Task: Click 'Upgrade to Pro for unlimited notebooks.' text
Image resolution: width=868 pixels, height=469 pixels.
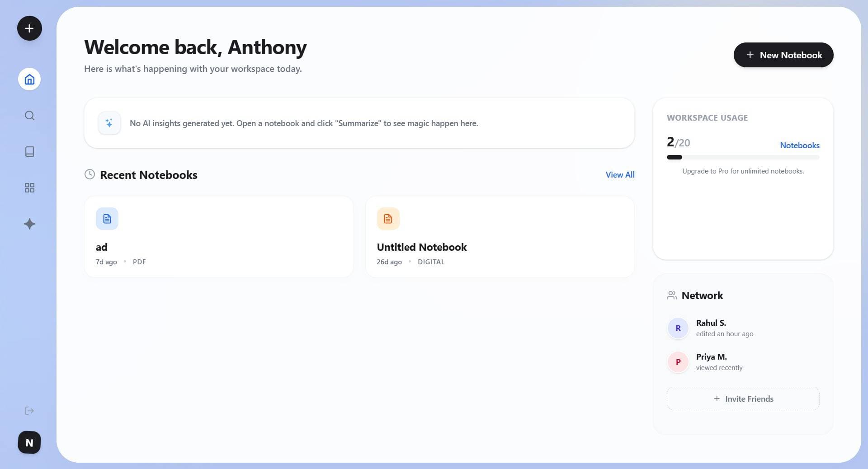Action: (743, 171)
